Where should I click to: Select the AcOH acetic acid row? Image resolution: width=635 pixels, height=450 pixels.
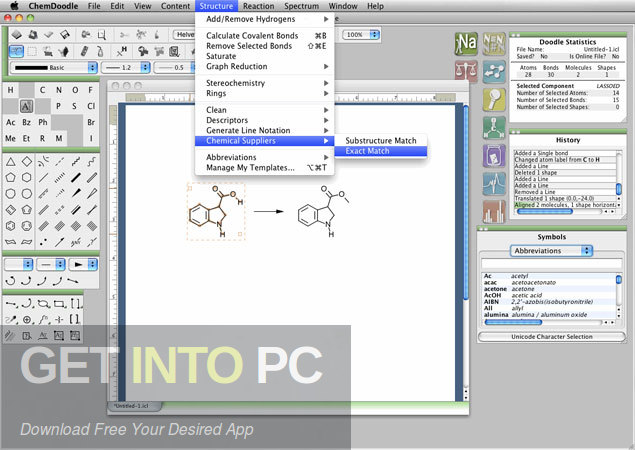(550, 295)
